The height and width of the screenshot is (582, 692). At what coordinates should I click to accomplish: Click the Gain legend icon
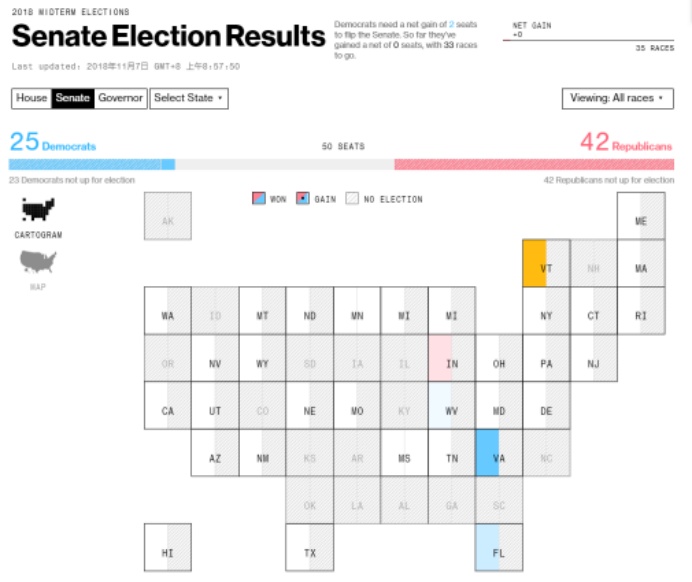point(304,199)
